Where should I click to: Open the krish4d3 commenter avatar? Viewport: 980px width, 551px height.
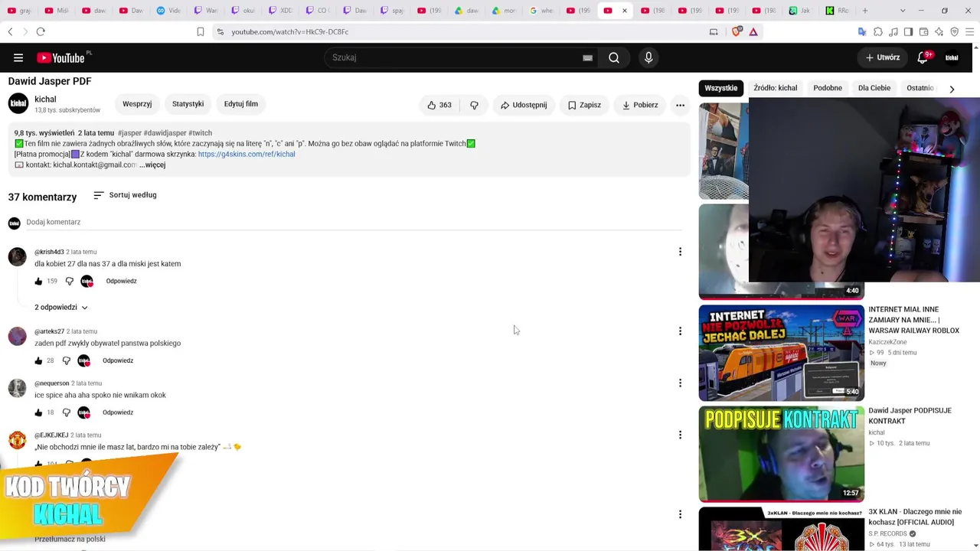[x=18, y=256]
